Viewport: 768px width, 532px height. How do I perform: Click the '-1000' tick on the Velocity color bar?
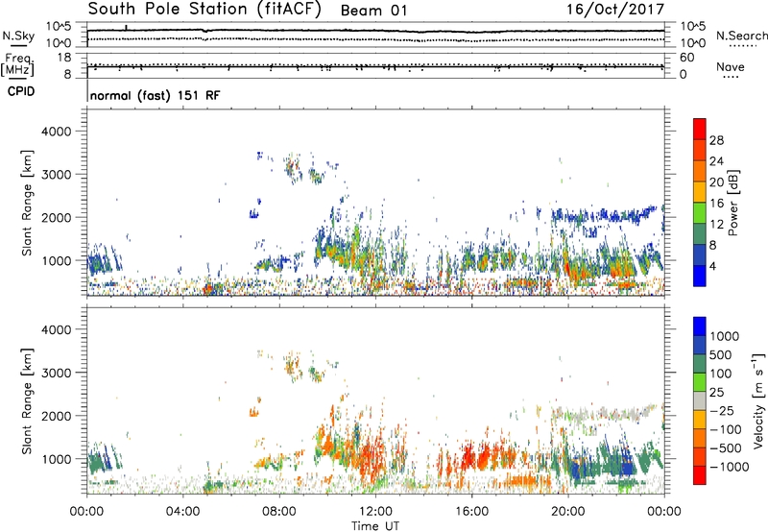tap(729, 467)
